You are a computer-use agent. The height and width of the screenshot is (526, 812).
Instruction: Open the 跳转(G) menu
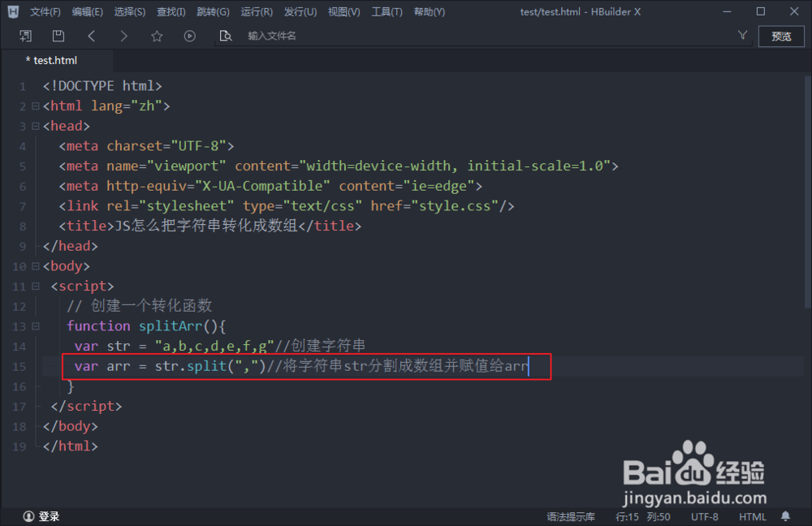(213, 11)
